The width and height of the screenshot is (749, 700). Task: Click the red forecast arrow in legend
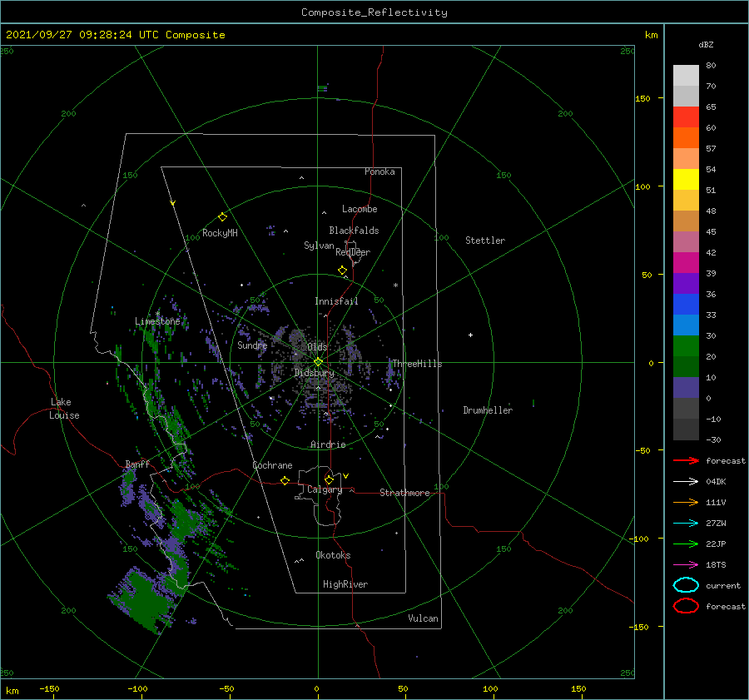pos(686,460)
